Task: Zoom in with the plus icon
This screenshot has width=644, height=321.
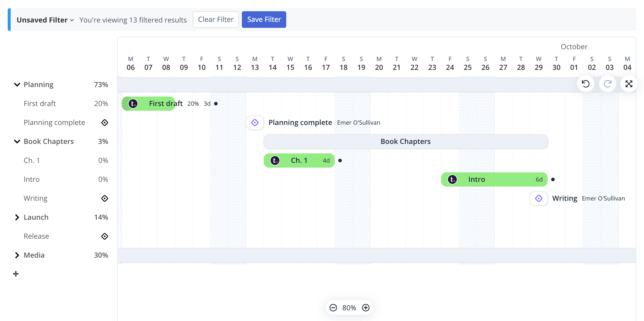Action: pyautogui.click(x=366, y=308)
